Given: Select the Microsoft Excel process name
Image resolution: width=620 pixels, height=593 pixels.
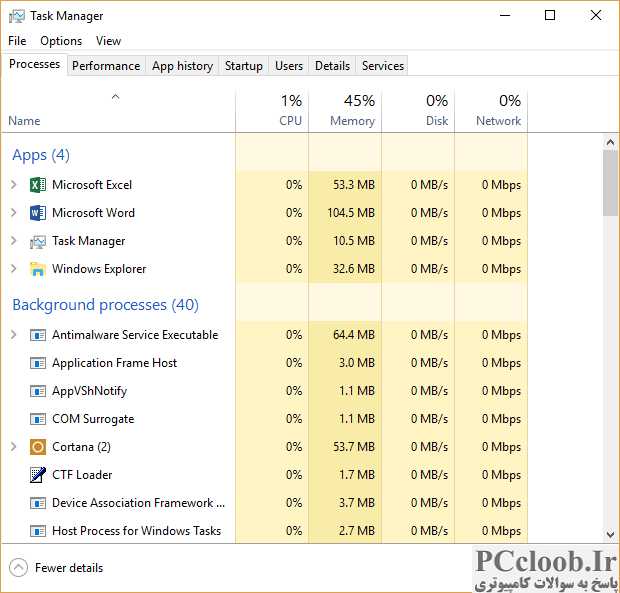Looking at the screenshot, I should click(x=92, y=185).
